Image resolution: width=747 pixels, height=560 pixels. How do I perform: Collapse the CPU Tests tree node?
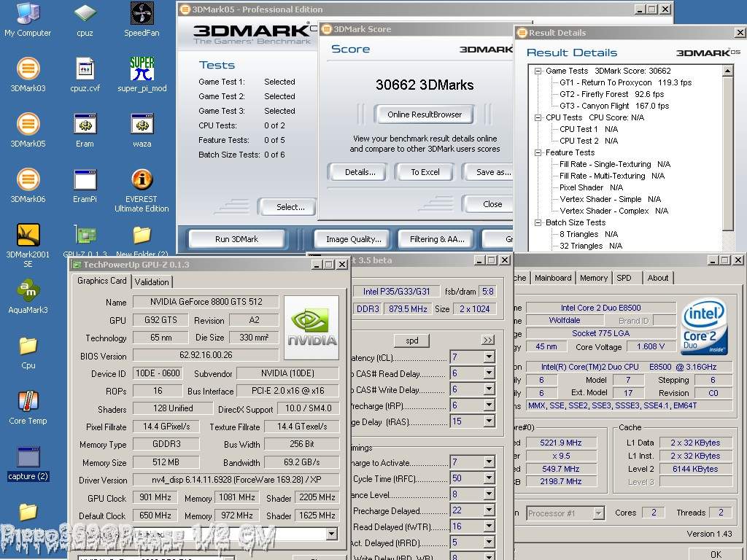(538, 117)
